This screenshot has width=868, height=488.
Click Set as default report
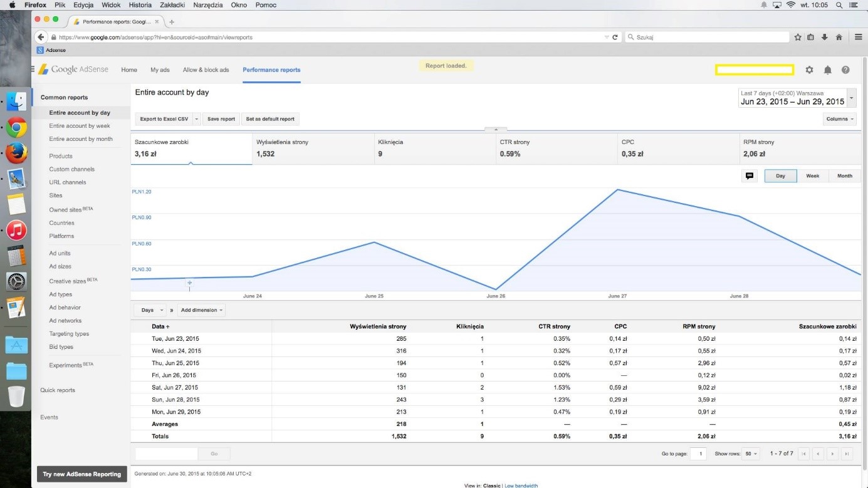click(x=270, y=119)
